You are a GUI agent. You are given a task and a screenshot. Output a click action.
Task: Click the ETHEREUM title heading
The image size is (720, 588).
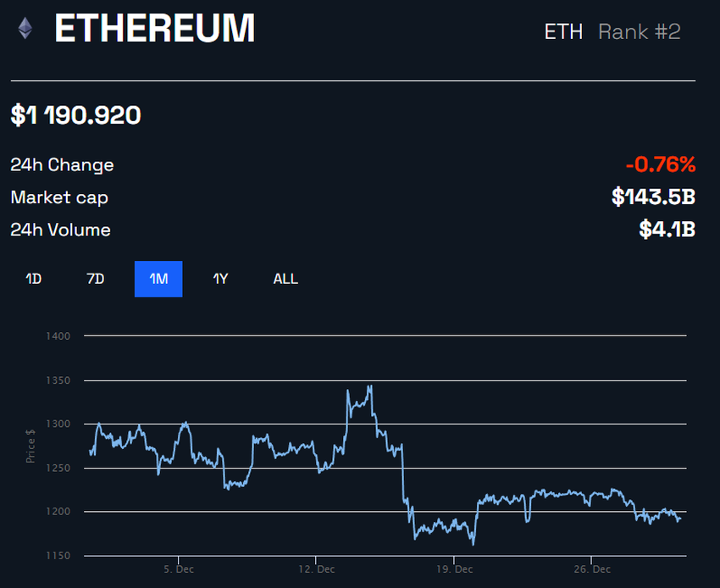(x=154, y=31)
